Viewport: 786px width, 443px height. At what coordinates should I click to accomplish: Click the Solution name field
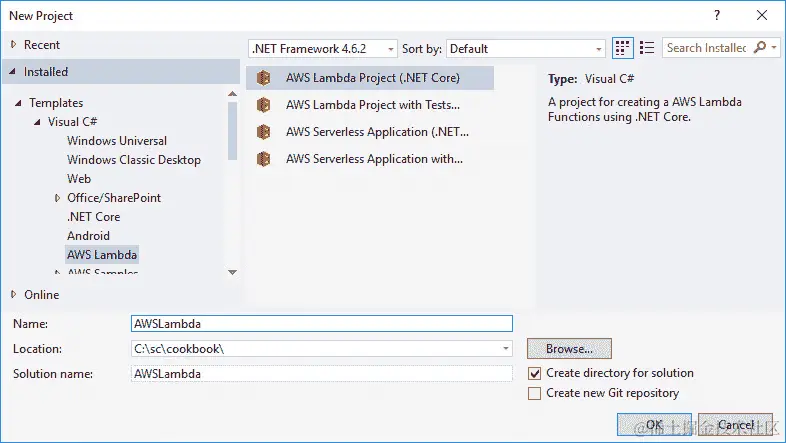coord(322,374)
